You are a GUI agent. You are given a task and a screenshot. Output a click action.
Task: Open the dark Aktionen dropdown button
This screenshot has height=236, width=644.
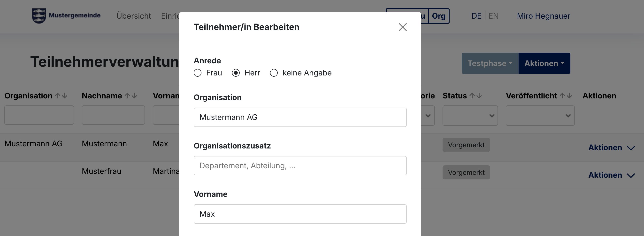pos(544,63)
